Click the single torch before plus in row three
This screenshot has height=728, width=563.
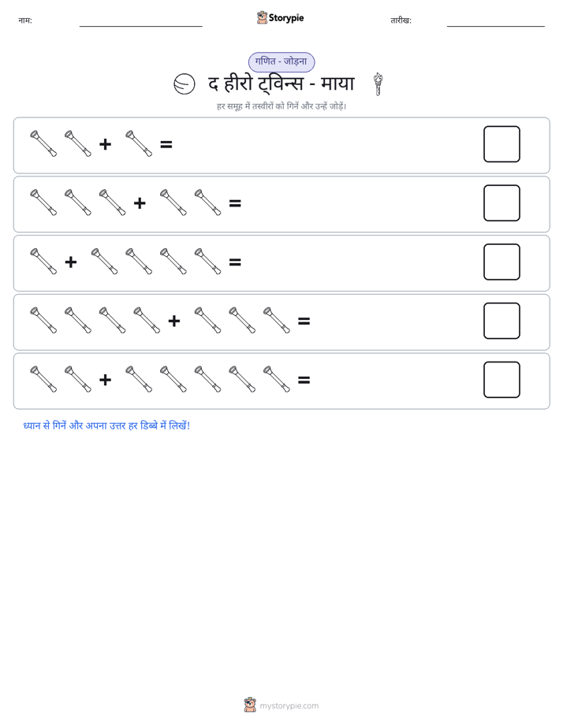[43, 262]
